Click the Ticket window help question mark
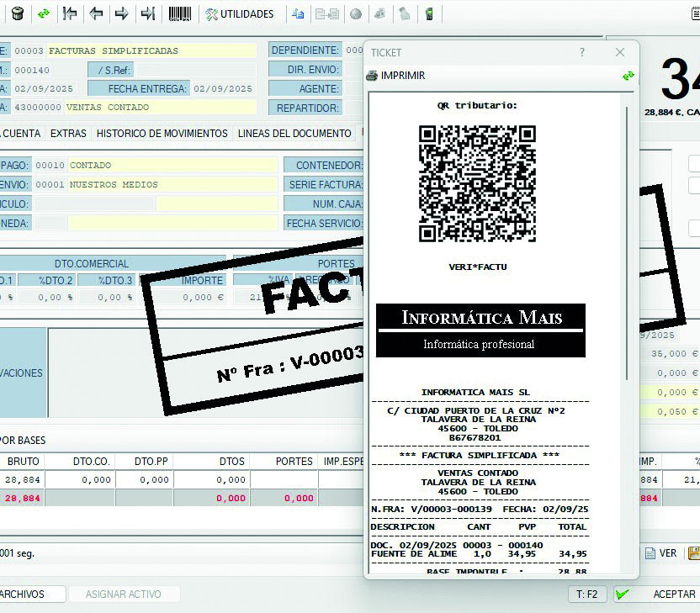This screenshot has height=613, width=700. coord(581,52)
